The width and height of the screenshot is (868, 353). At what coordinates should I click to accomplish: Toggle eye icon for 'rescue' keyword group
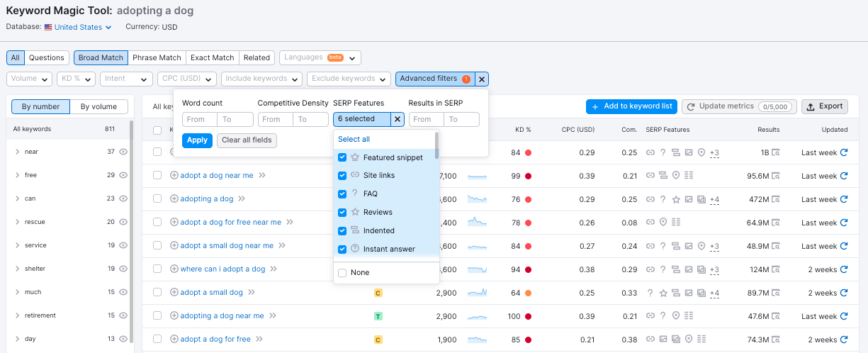point(123,222)
